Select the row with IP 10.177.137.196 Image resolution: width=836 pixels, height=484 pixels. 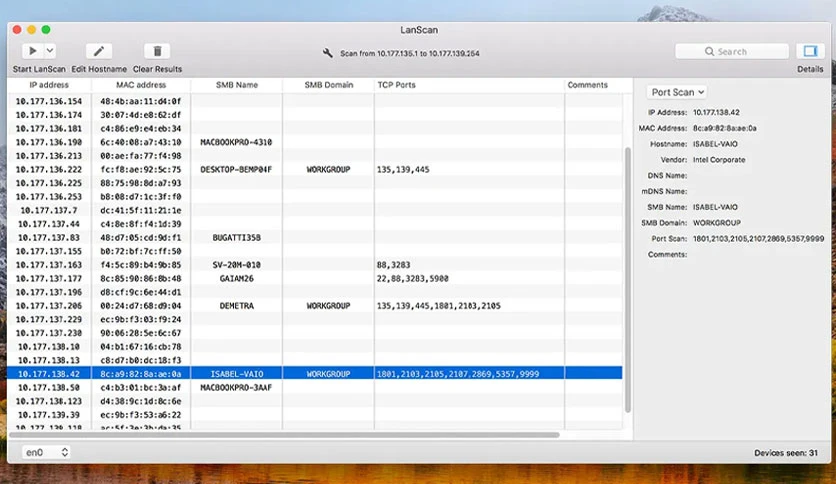click(x=315, y=292)
